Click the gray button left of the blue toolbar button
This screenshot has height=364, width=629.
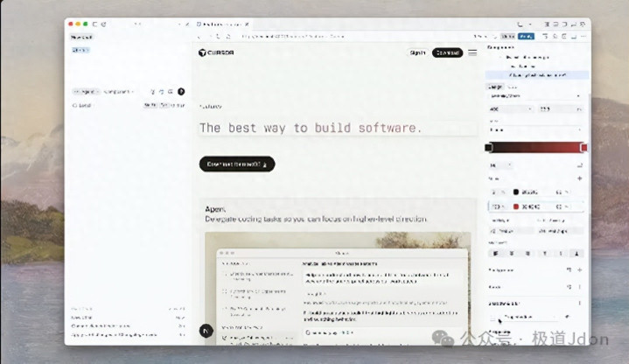508,37
